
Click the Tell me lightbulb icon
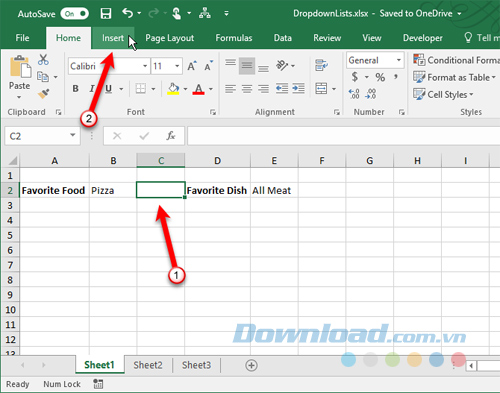point(468,38)
